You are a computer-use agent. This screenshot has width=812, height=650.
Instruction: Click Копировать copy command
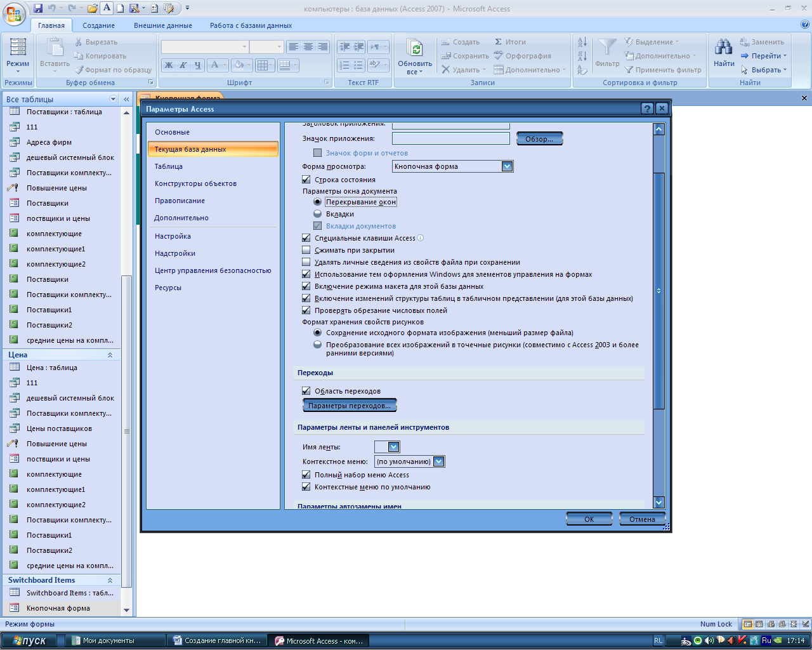[100, 56]
